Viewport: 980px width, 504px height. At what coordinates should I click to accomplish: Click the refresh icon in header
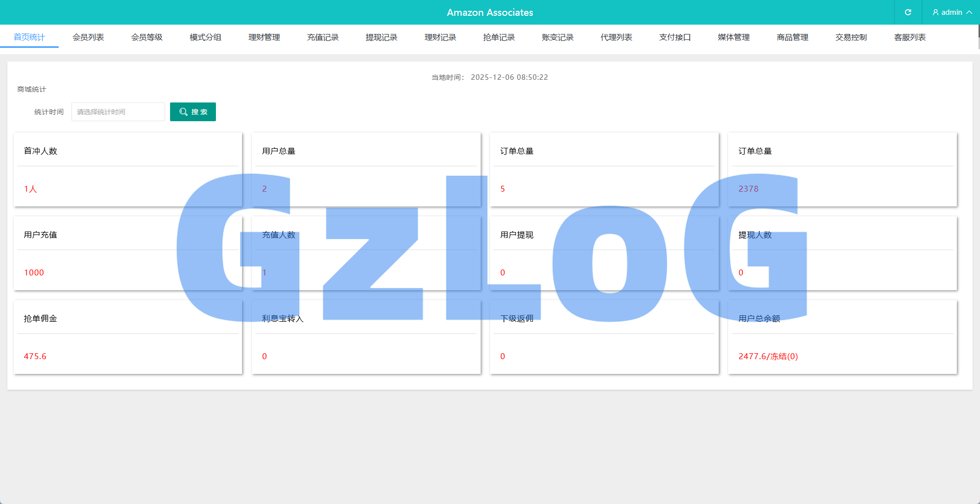coord(908,12)
